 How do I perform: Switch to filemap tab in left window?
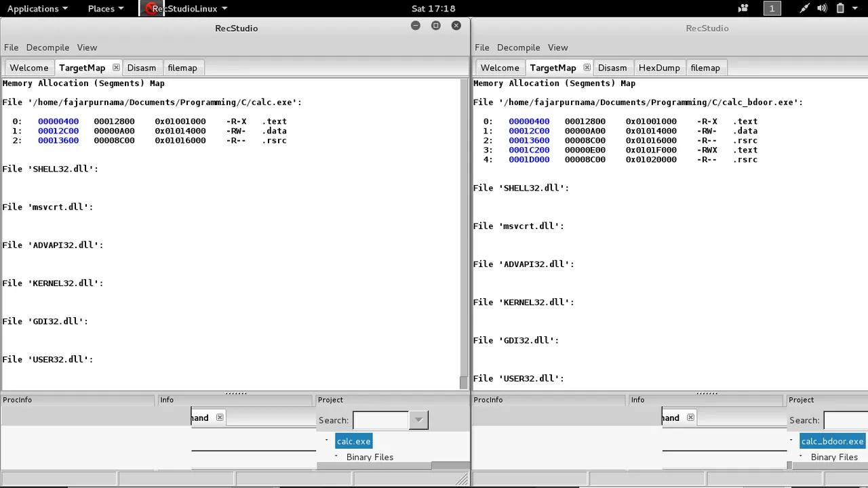click(x=182, y=68)
